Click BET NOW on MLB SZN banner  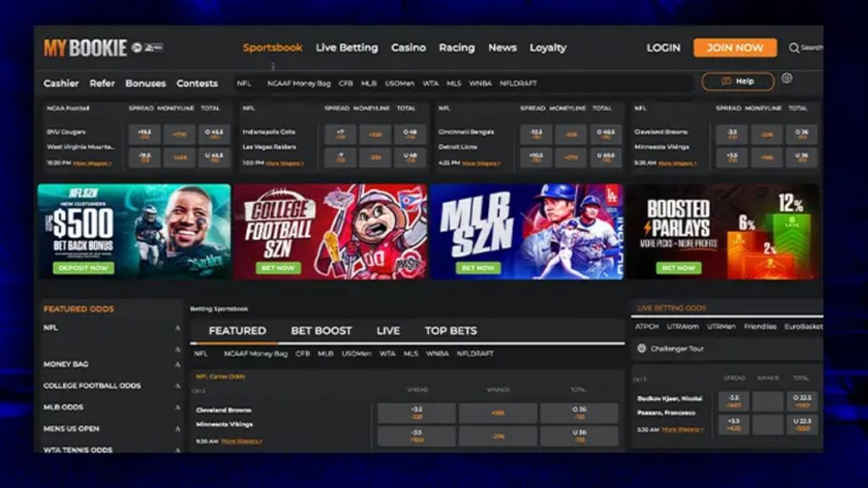pyautogui.click(x=478, y=268)
